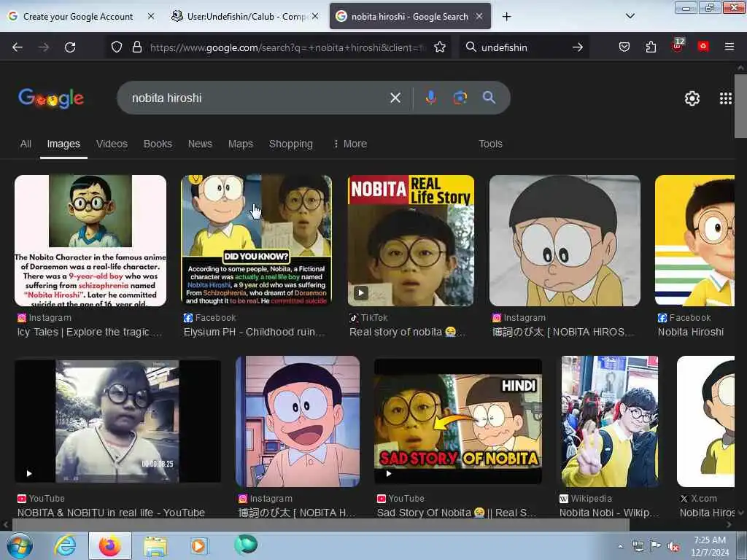Click the red extension icon in toolbar
This screenshot has height=560, width=747.
point(703,46)
